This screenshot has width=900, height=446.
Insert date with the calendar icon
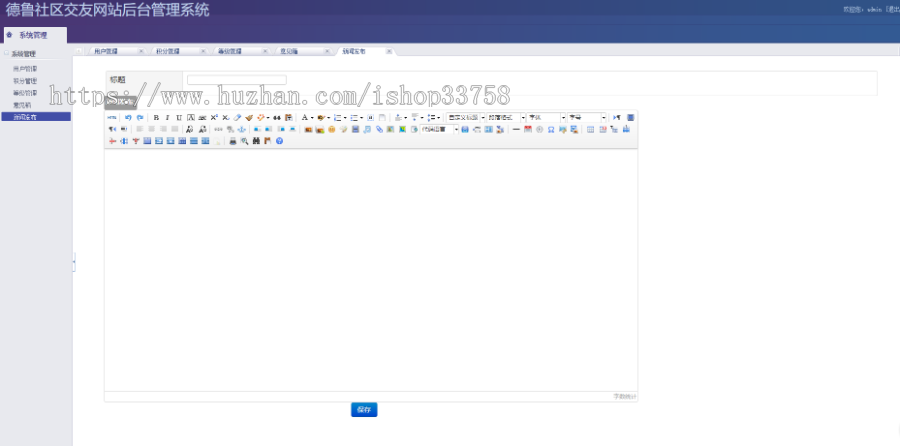coord(528,129)
